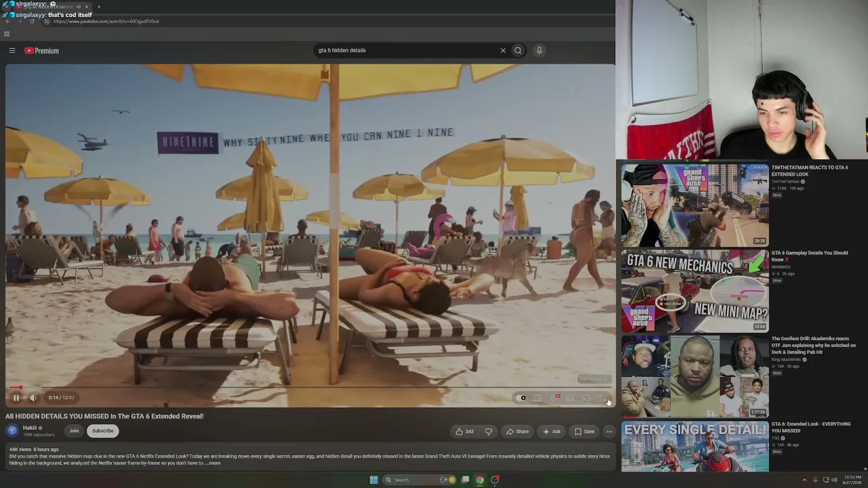Viewport: 868px width, 488px height.
Task: Pause the video
Action: click(x=16, y=398)
